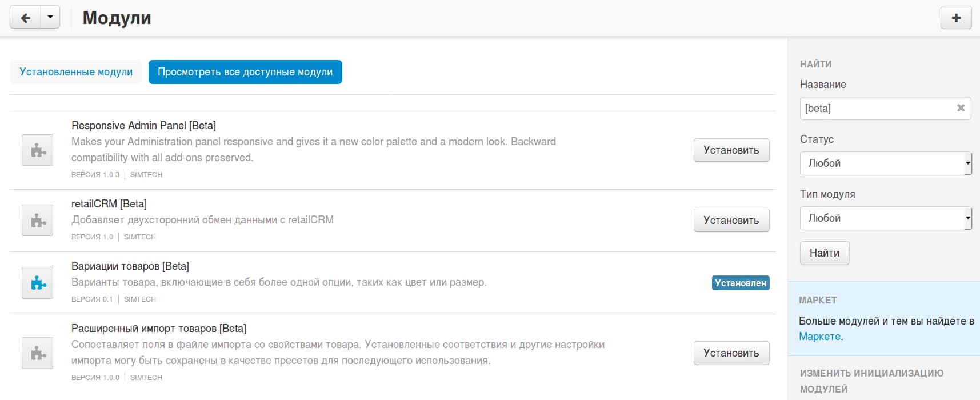Click the plus add-module button
Screen dimensions: 980x400
tap(956, 18)
